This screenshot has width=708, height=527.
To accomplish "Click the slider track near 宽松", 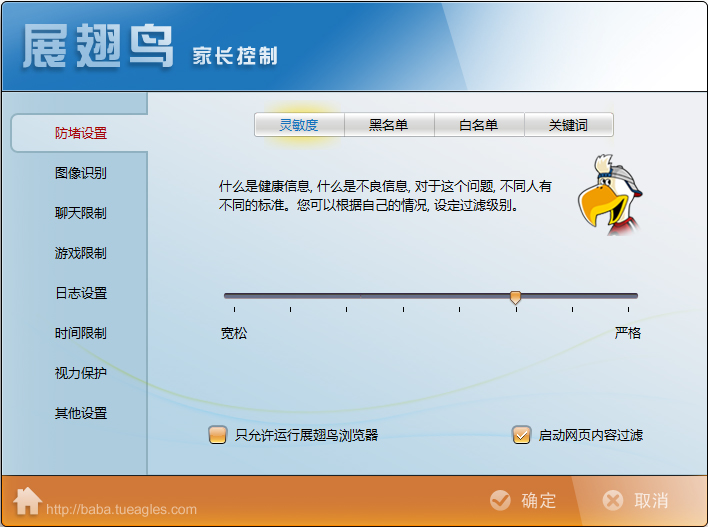I will coord(235,296).
